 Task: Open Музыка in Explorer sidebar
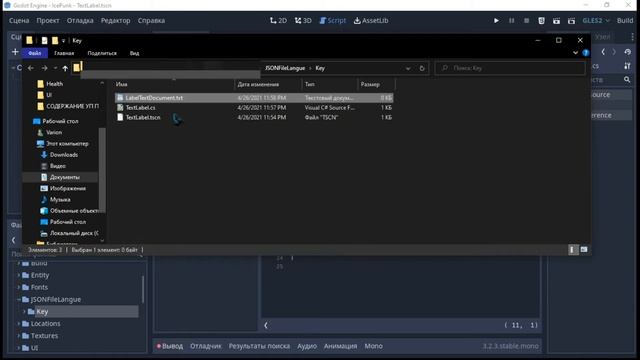pyautogui.click(x=60, y=200)
